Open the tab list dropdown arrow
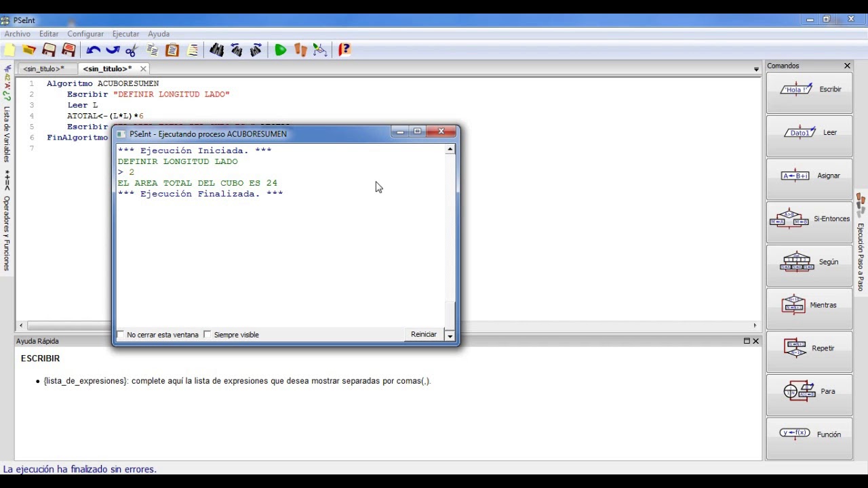 tap(756, 69)
